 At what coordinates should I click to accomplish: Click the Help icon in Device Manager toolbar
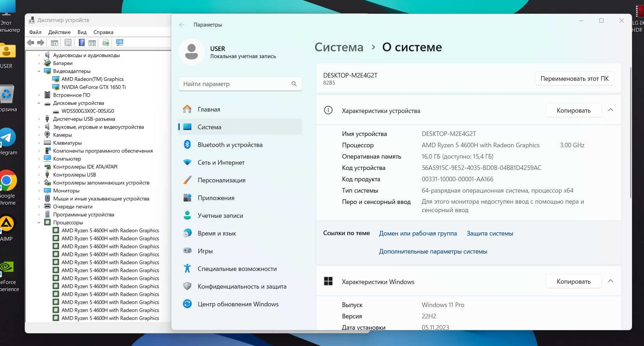(x=82, y=42)
